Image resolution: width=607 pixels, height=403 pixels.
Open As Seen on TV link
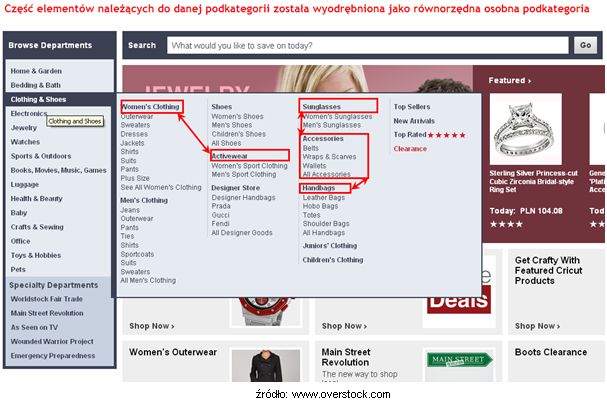point(34,328)
